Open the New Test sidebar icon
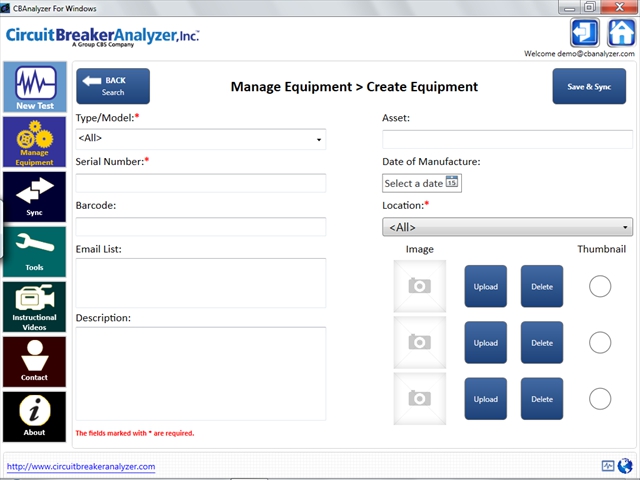 pyautogui.click(x=35, y=87)
